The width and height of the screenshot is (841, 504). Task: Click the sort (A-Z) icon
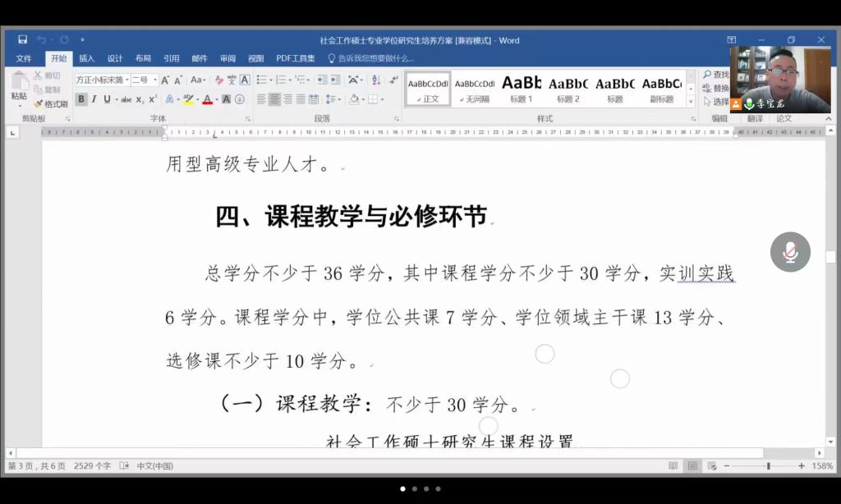[376, 80]
